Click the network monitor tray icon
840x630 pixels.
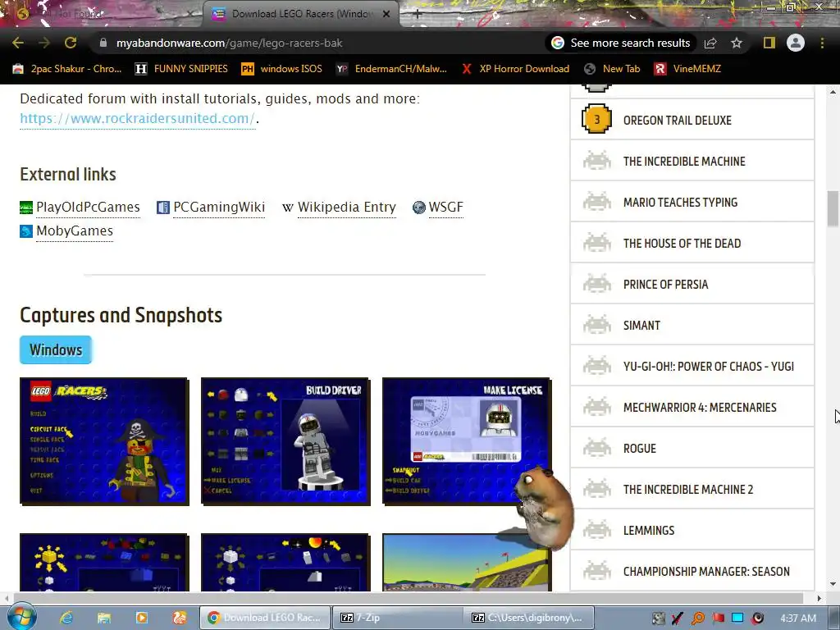click(x=737, y=618)
